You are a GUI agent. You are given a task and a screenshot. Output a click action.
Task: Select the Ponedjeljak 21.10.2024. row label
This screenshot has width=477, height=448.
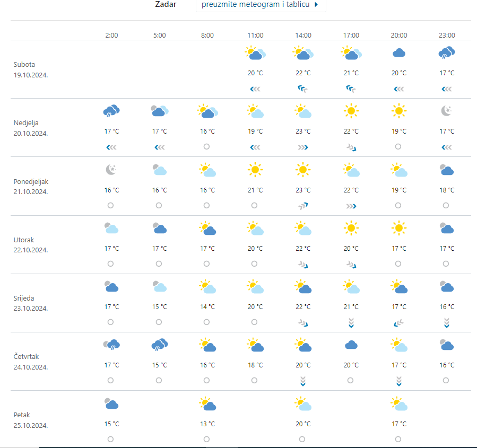(x=31, y=186)
